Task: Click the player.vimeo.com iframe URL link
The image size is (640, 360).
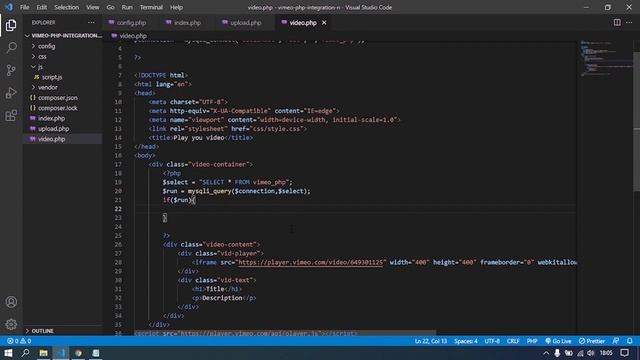Action: (311, 262)
